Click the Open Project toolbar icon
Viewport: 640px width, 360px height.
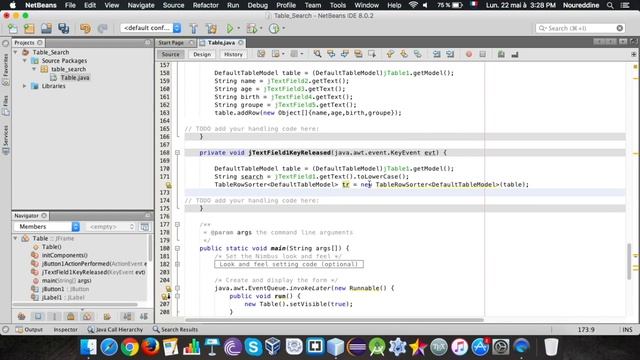coord(46,28)
